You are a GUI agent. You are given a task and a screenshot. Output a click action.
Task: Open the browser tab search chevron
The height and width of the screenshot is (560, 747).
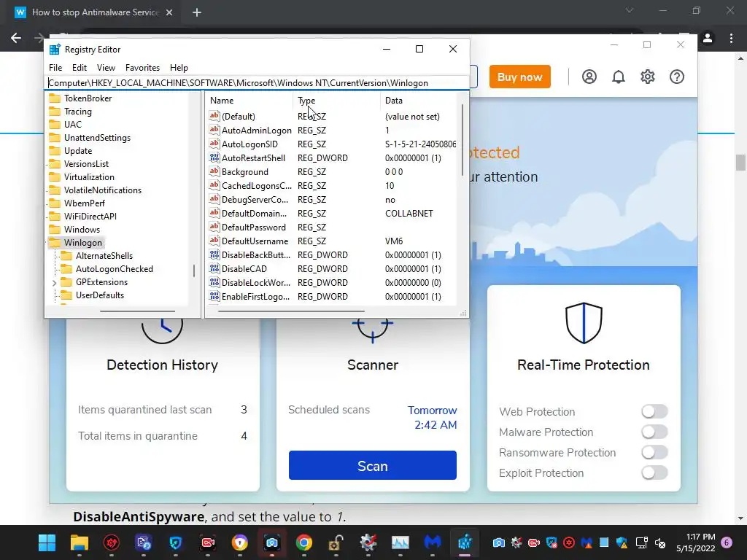point(630,10)
